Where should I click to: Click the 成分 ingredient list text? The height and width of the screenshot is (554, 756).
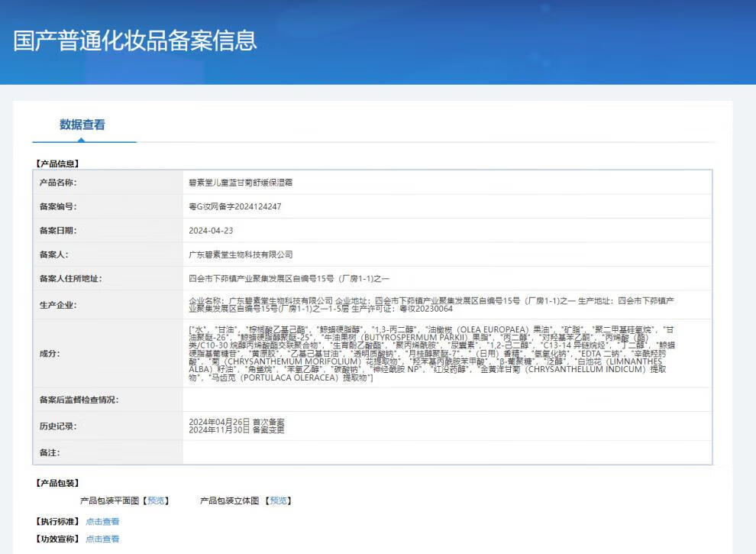431,353
